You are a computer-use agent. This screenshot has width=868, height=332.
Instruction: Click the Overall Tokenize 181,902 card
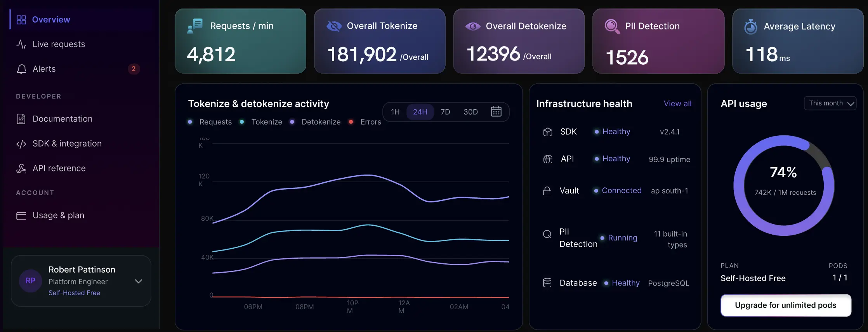(380, 41)
